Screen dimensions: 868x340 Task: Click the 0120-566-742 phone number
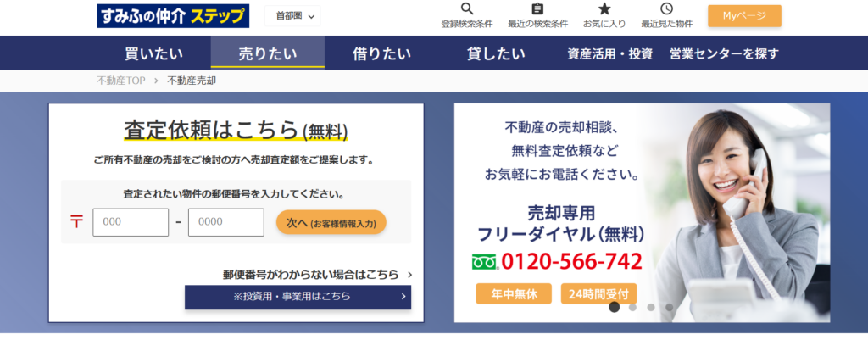click(571, 261)
